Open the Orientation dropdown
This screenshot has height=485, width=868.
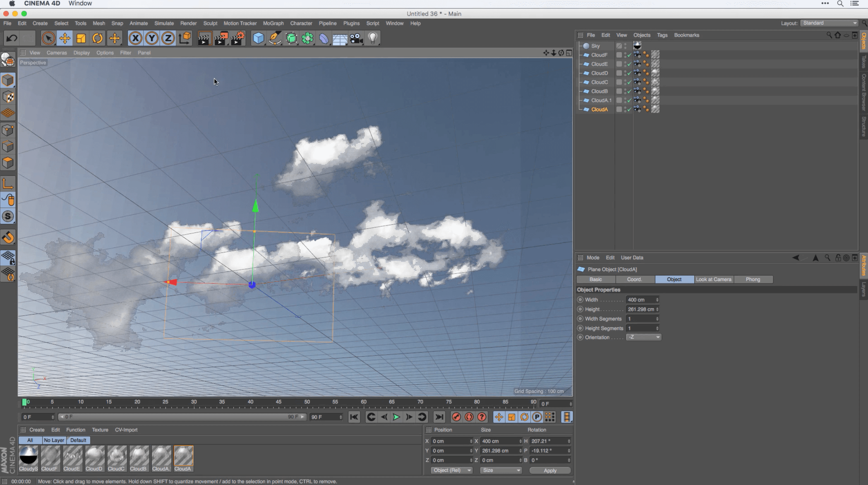point(643,337)
